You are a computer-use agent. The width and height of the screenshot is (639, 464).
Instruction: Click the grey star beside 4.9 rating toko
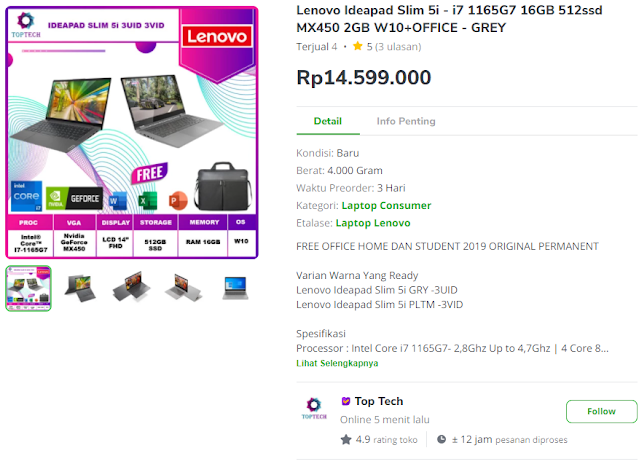(x=346, y=440)
